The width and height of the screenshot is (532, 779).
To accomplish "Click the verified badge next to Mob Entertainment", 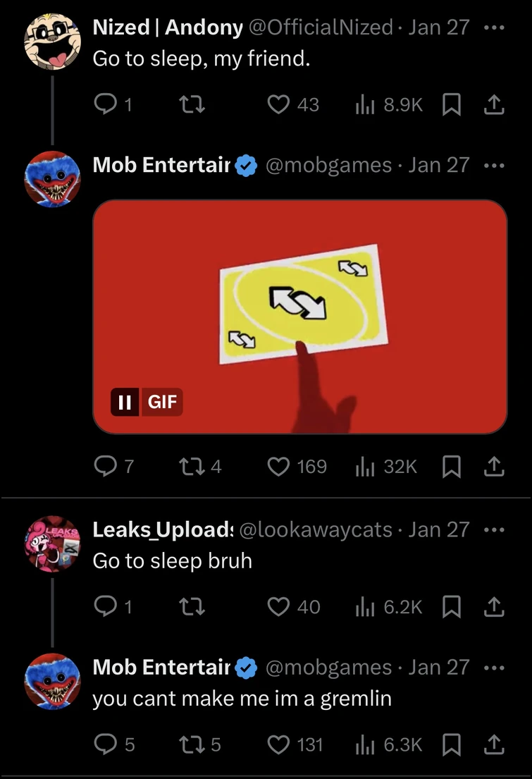I will pos(244,165).
